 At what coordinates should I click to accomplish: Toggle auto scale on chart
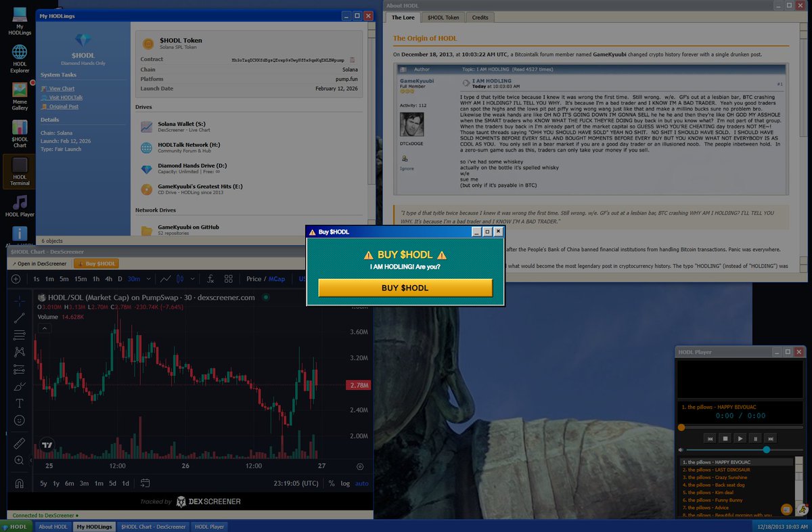(362, 483)
